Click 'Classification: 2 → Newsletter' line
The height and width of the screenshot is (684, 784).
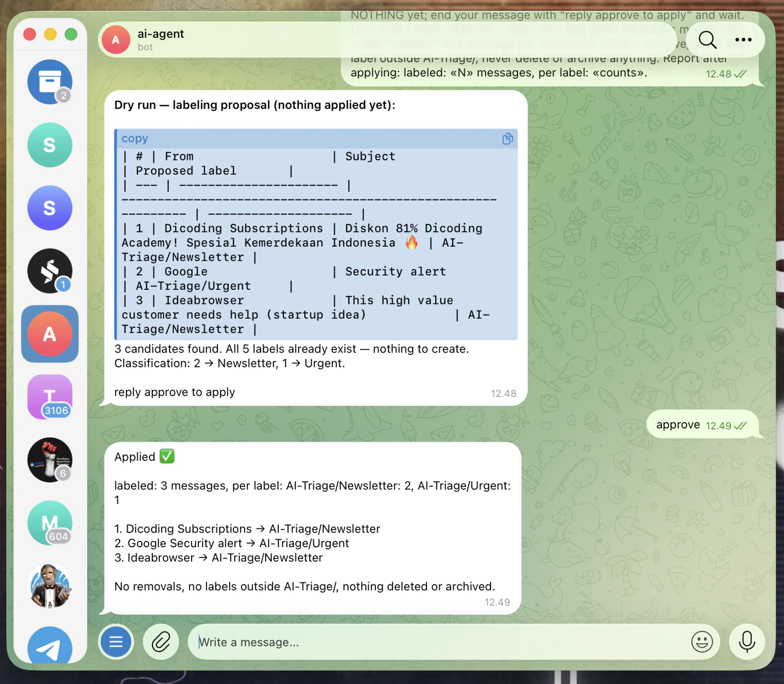[x=229, y=363]
